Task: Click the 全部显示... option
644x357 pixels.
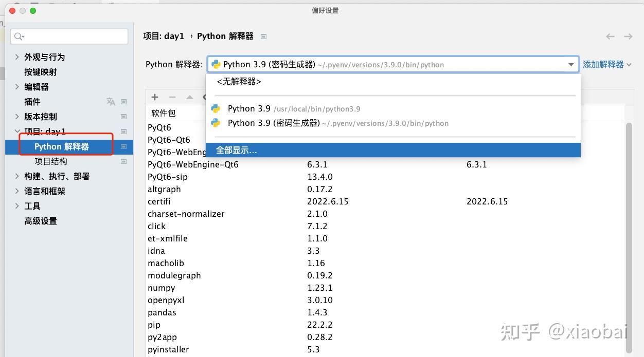Action: click(x=237, y=150)
